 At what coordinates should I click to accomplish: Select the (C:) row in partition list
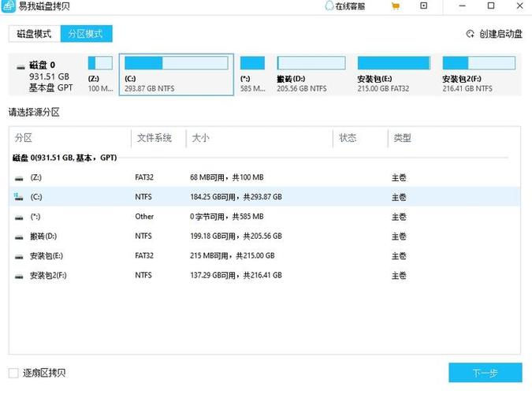265,197
